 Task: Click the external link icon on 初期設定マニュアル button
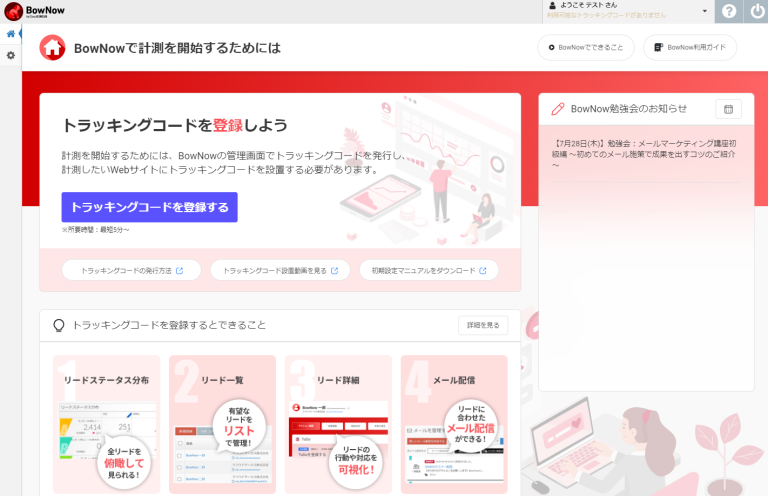click(x=483, y=271)
